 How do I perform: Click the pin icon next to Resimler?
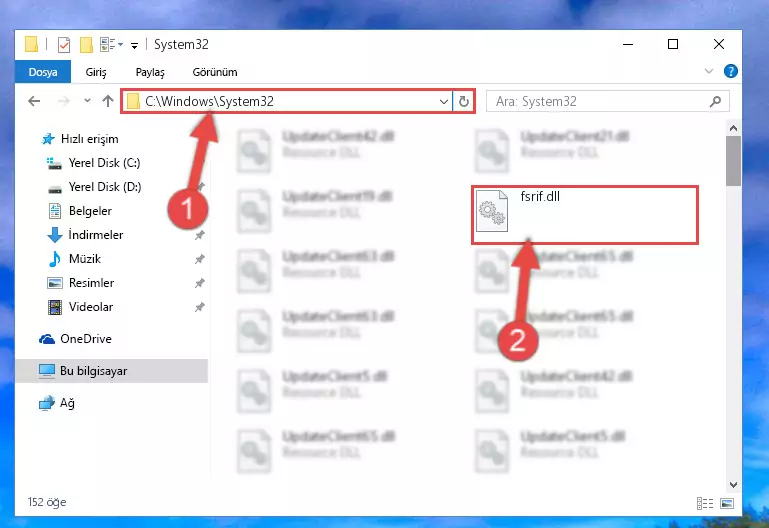point(200,283)
